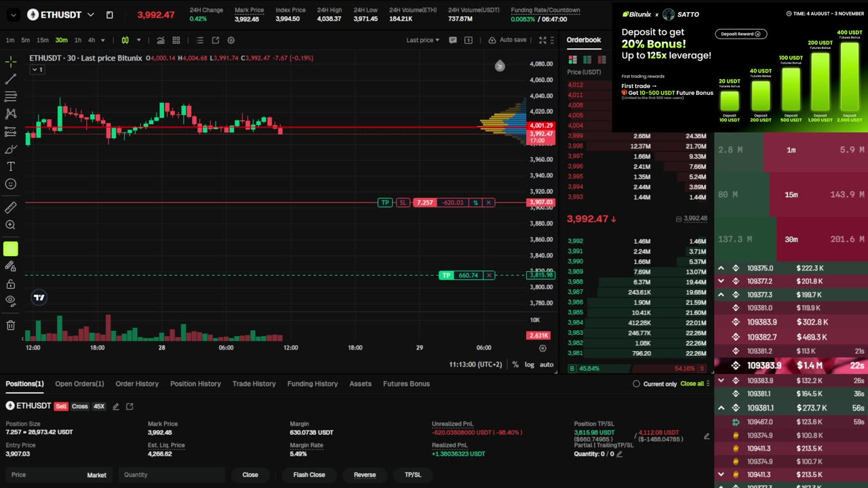Image resolution: width=868 pixels, height=488 pixels.
Task: Switch to the Positions(1) tab
Action: pyautogui.click(x=24, y=384)
